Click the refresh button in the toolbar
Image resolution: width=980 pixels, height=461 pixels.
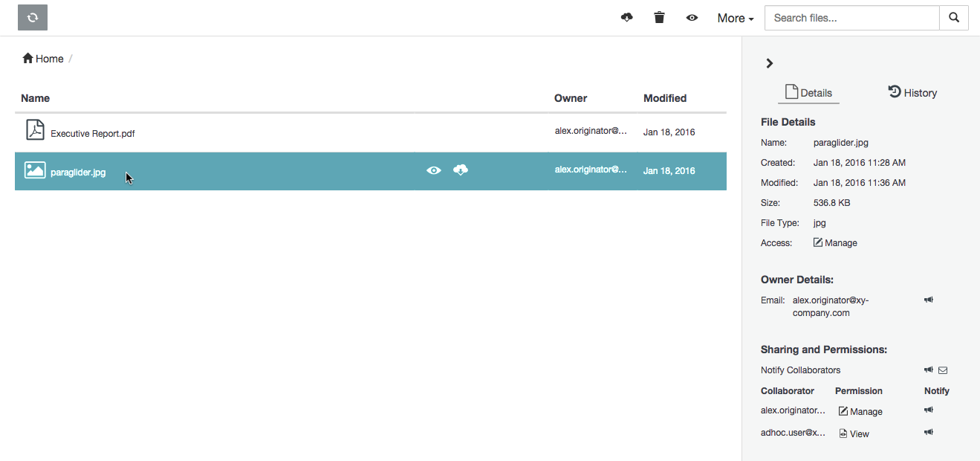point(33,18)
